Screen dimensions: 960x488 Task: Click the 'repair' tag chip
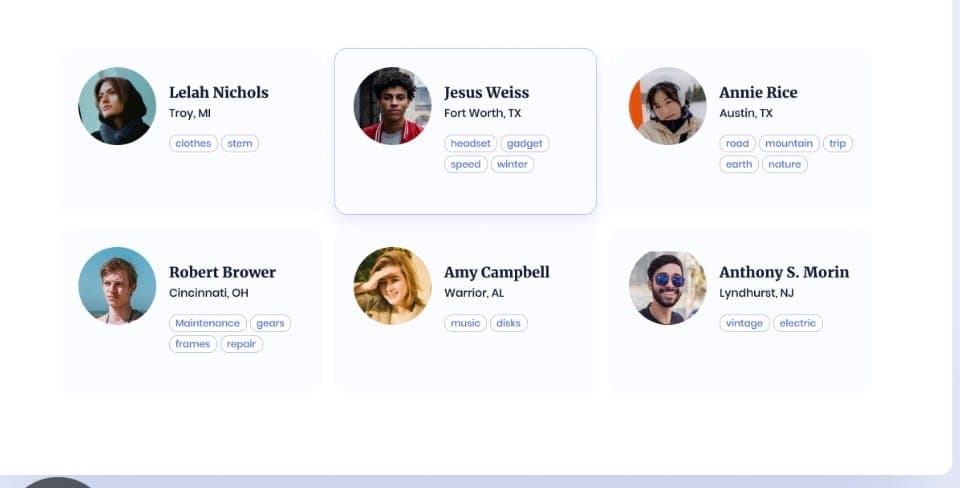pos(241,343)
